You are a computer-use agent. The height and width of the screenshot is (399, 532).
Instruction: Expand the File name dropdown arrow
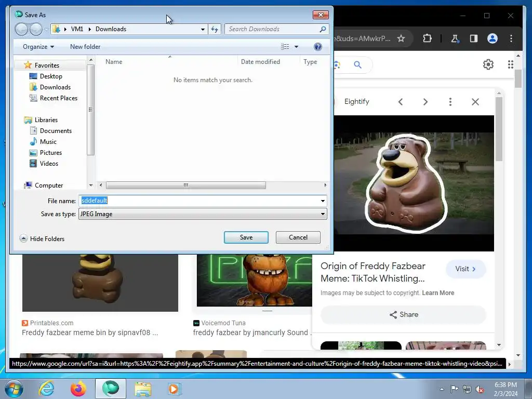pyautogui.click(x=323, y=201)
